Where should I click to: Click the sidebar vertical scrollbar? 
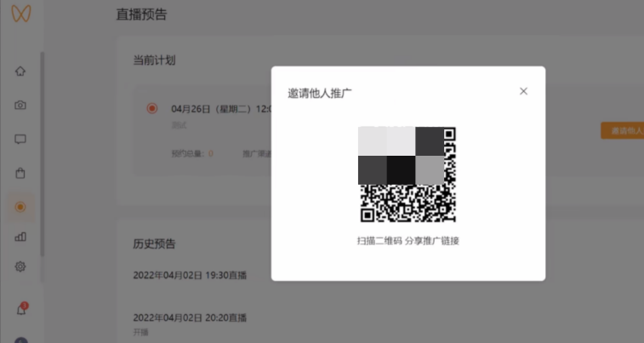coord(42,154)
